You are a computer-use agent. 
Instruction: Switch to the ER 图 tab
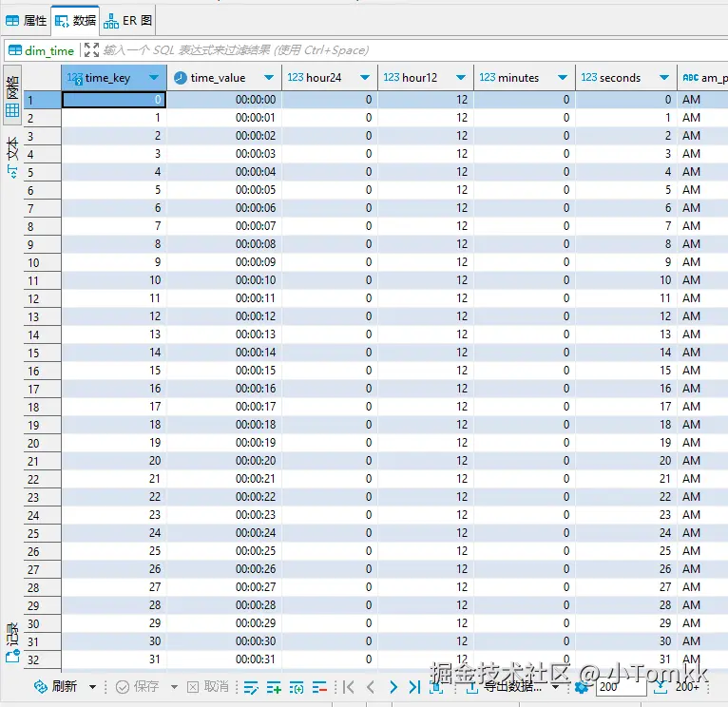coord(127,20)
